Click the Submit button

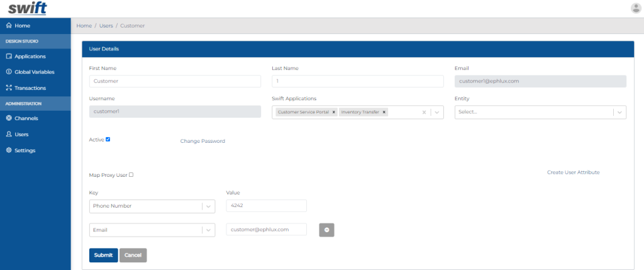[x=103, y=255]
